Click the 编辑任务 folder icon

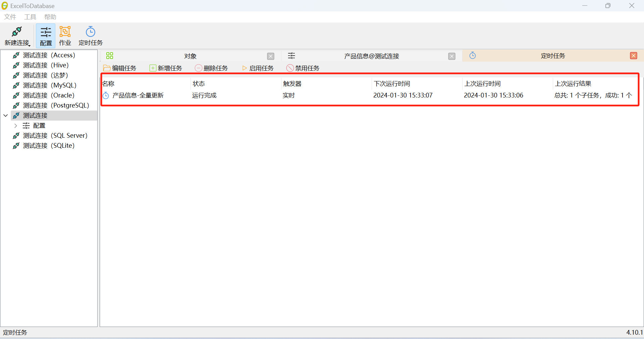click(x=107, y=68)
